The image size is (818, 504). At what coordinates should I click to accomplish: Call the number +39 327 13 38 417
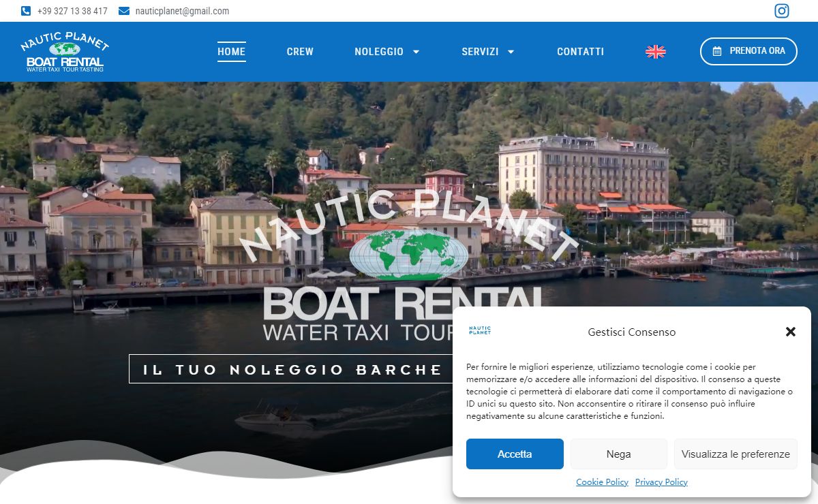click(x=72, y=11)
